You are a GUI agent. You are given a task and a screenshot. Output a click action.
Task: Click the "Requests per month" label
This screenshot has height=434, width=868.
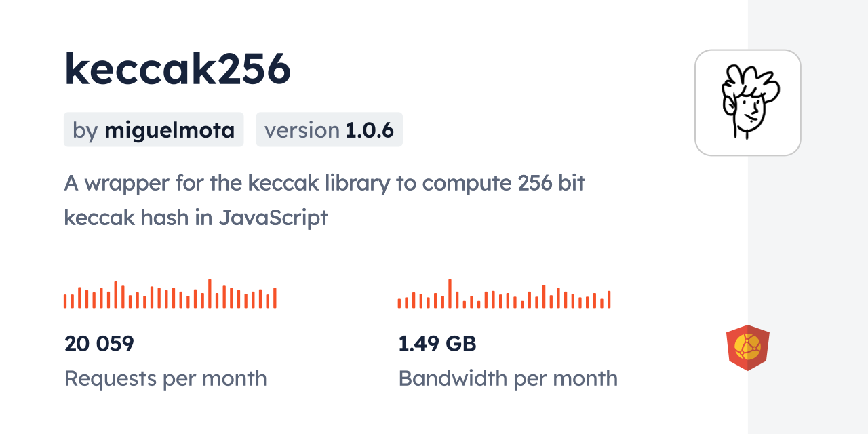pyautogui.click(x=165, y=378)
